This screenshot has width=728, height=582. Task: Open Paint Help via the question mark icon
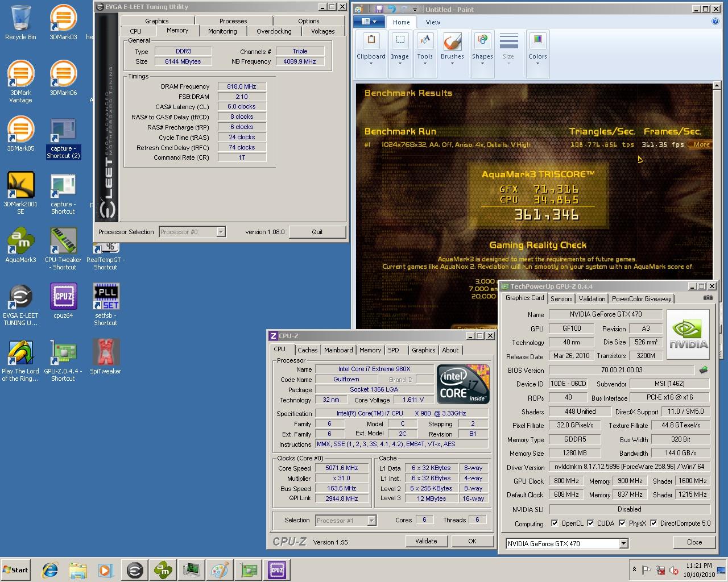pos(715,22)
